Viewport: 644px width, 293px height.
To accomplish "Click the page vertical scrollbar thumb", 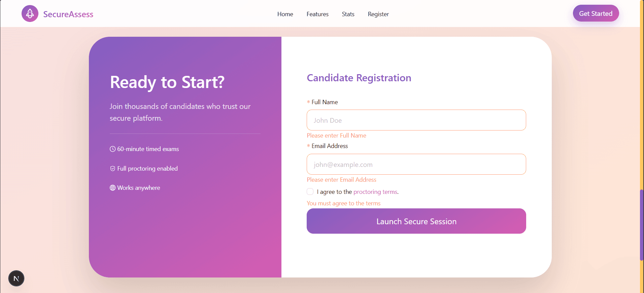I will click(642, 225).
